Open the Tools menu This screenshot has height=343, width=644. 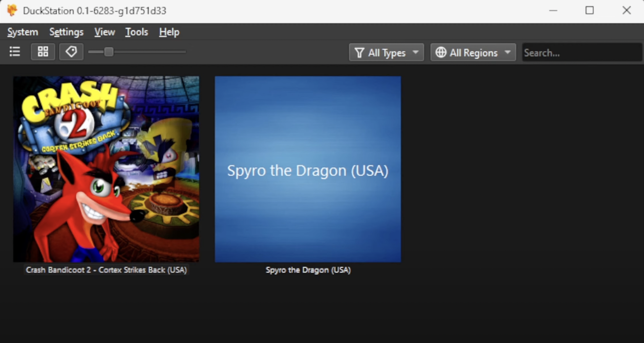click(136, 32)
